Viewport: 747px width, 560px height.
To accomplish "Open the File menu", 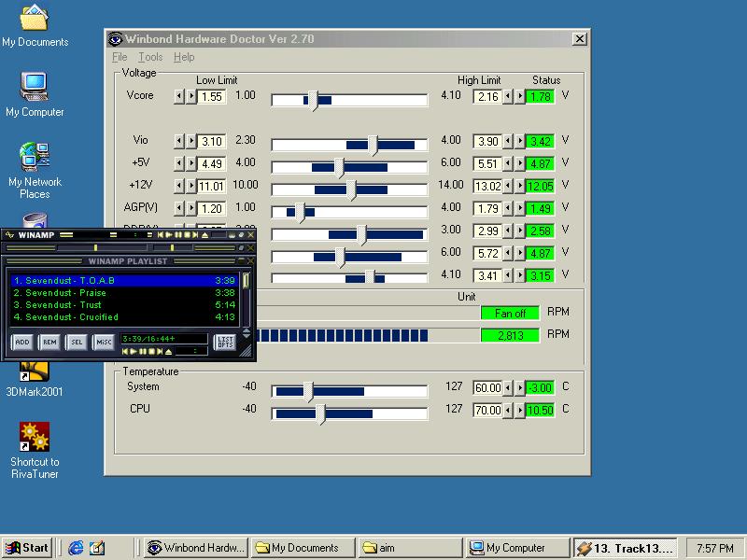I will point(120,57).
